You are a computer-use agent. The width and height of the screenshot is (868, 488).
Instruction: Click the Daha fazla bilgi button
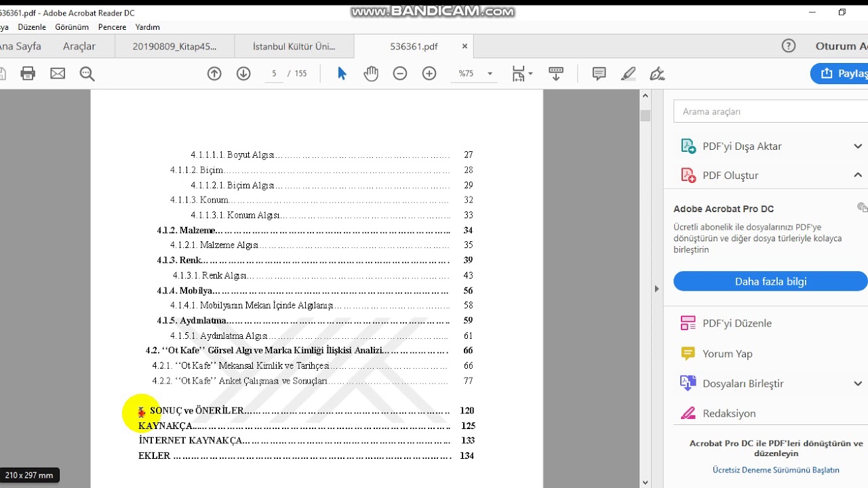pos(770,281)
